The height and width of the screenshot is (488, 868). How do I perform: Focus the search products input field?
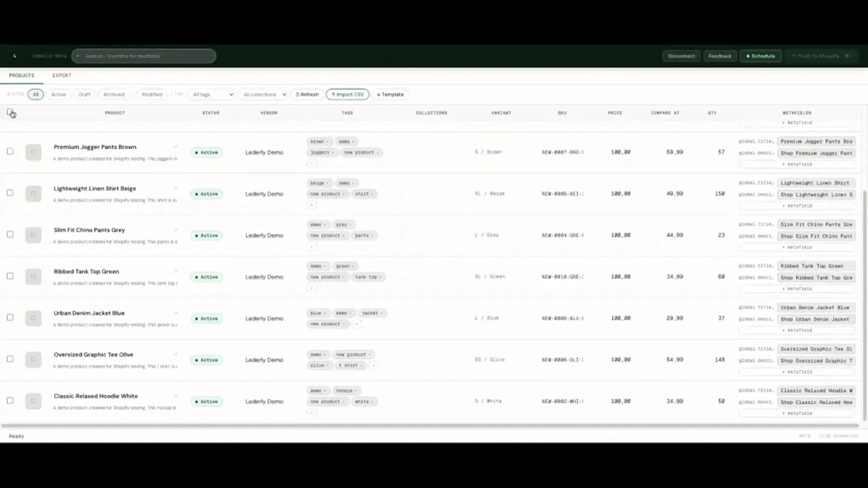click(144, 56)
